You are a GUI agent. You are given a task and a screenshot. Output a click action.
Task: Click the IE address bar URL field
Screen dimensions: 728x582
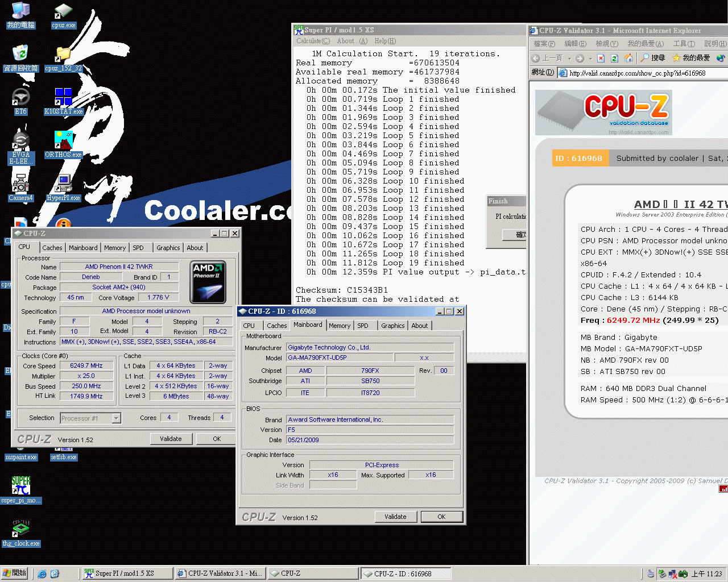pos(643,73)
